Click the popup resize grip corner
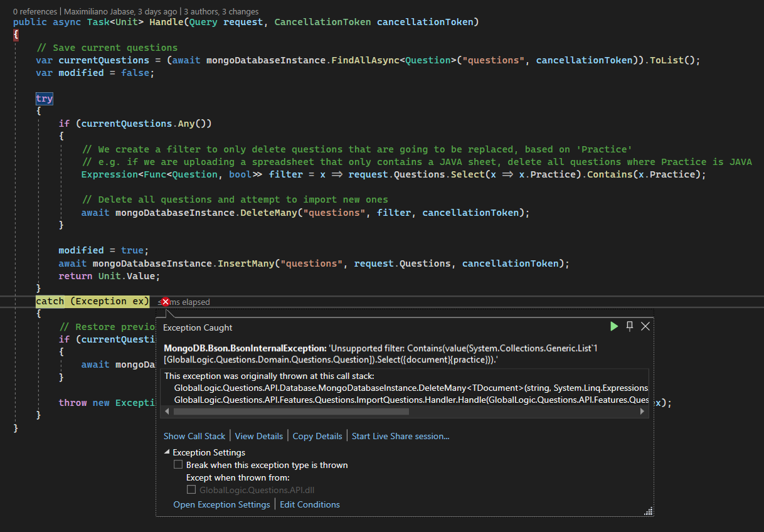 648,511
